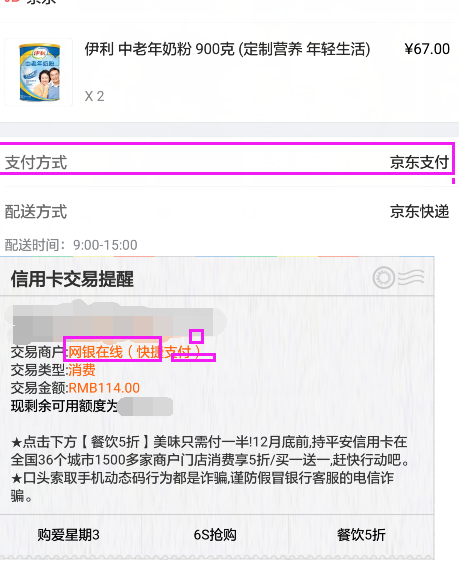Select the 京东支付 payment option

coord(420,162)
